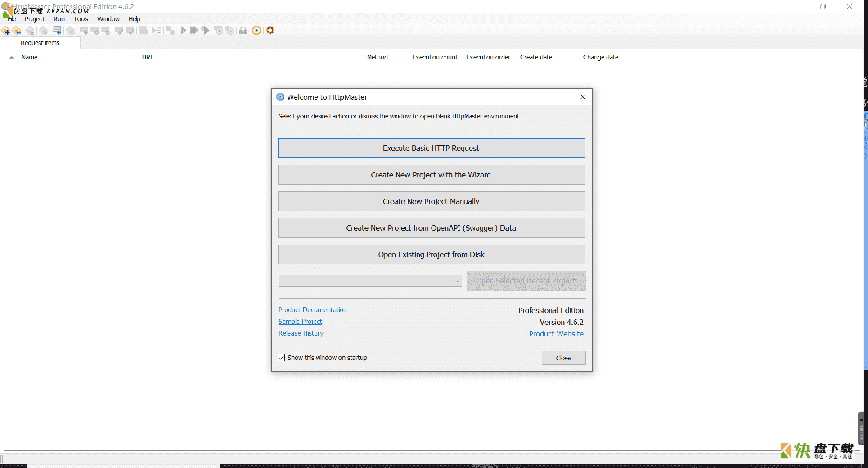Open the Help menu
This screenshot has width=868, height=468.
coord(135,19)
